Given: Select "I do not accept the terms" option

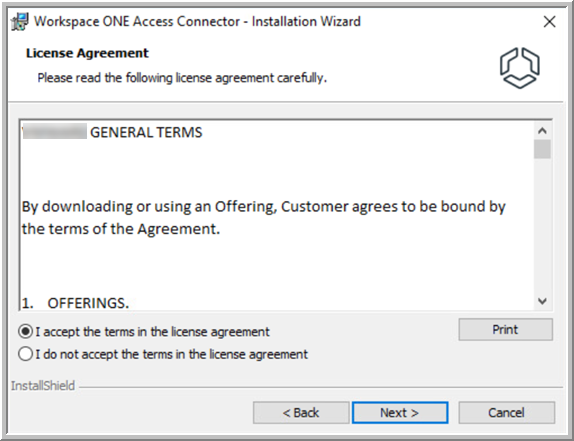Looking at the screenshot, I should [26, 354].
